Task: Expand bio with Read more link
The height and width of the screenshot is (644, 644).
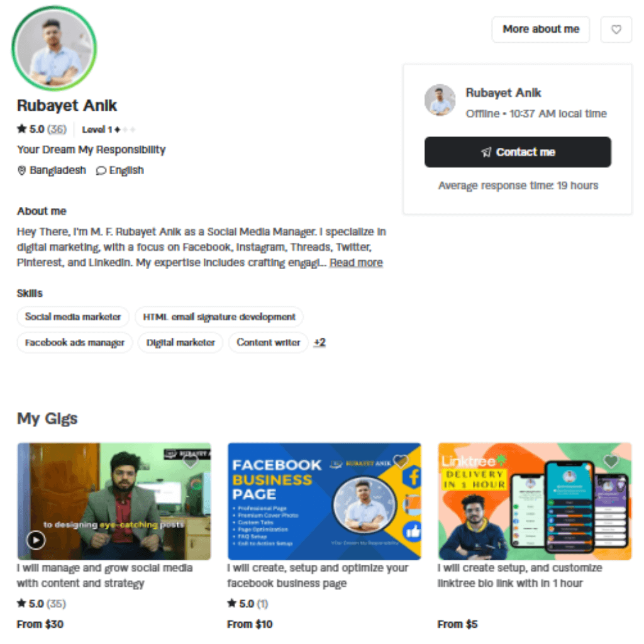Action: click(x=356, y=262)
